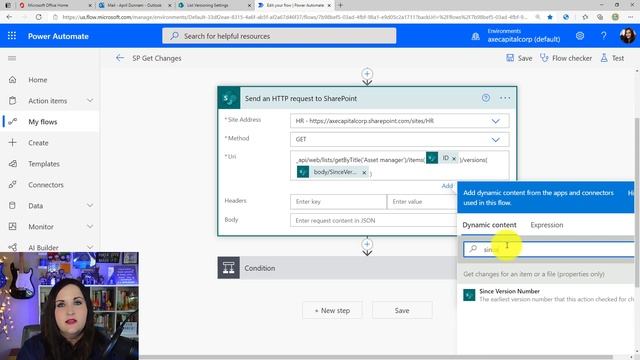Click the Headers Enter key field
This screenshot has height=360, width=640.
click(338, 202)
